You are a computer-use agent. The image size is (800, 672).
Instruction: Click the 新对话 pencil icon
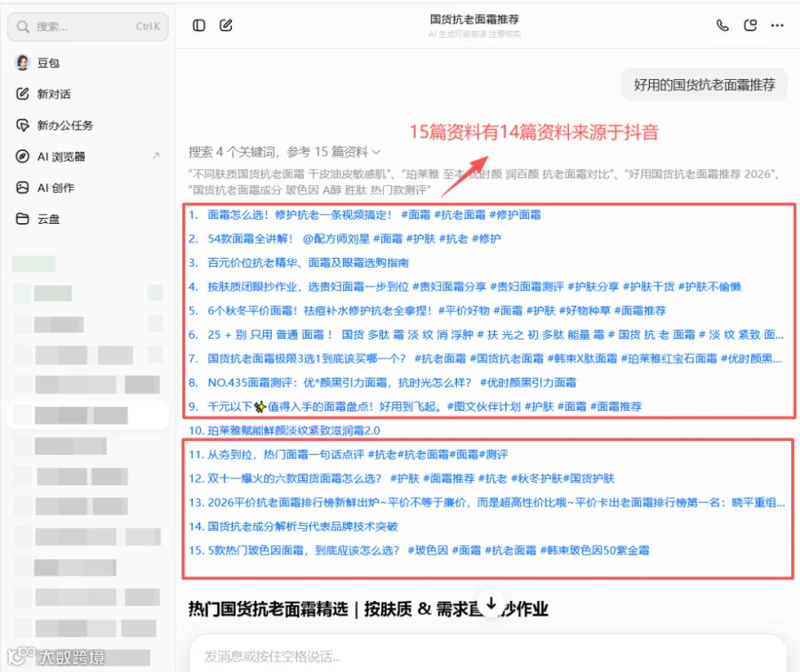(x=22, y=94)
